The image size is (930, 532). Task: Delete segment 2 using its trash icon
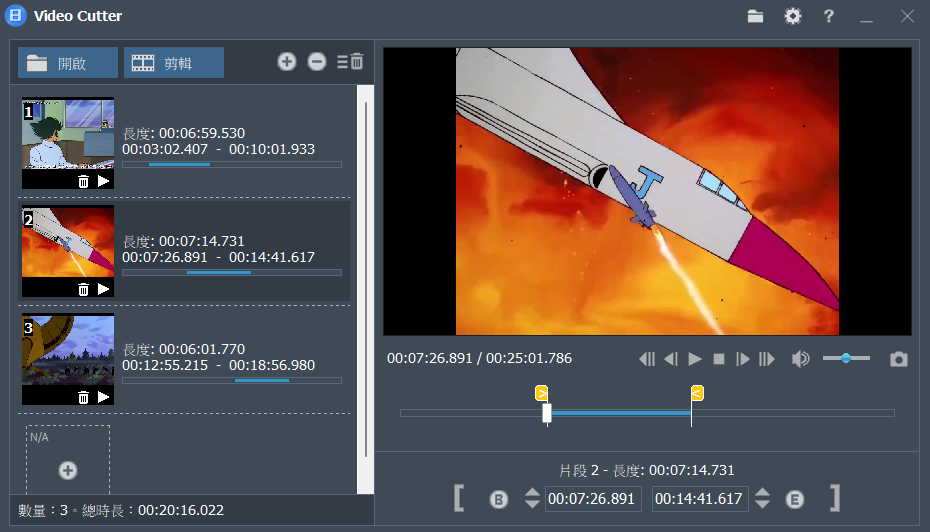coord(84,289)
